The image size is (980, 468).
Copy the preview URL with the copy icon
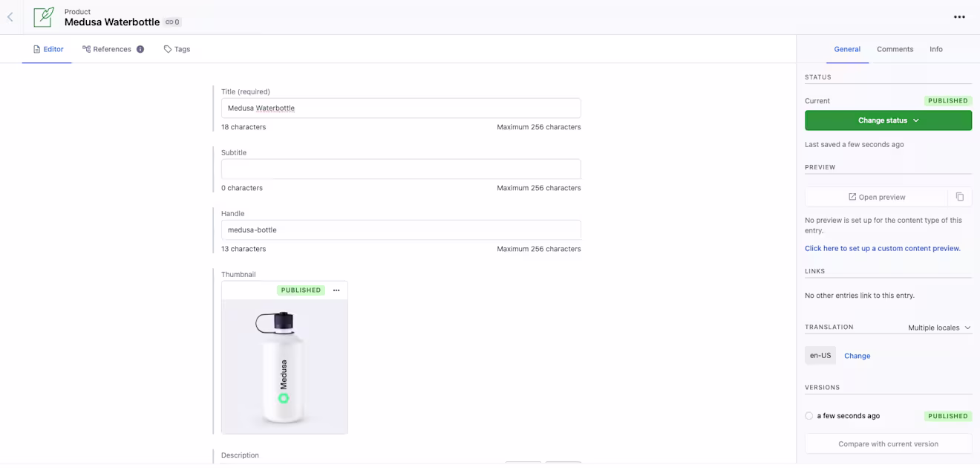[x=960, y=197]
